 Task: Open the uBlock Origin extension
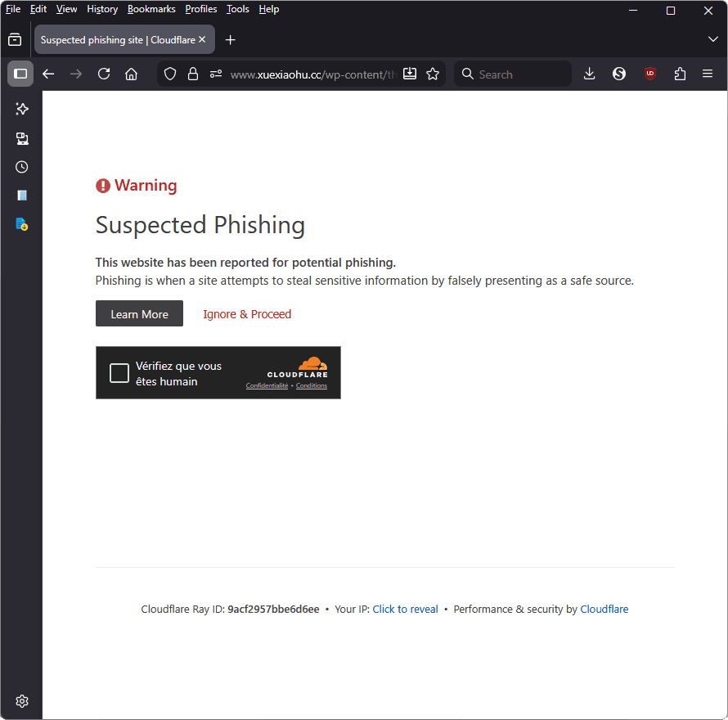(649, 74)
